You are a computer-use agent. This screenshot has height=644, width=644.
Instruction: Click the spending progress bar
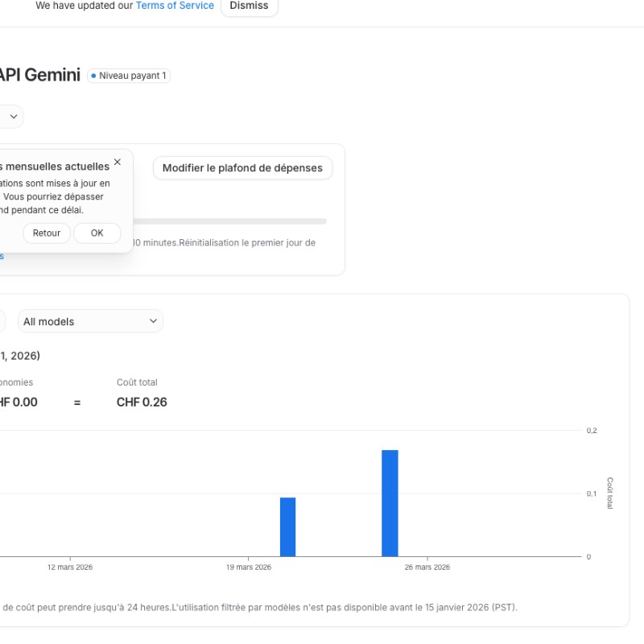(229, 221)
